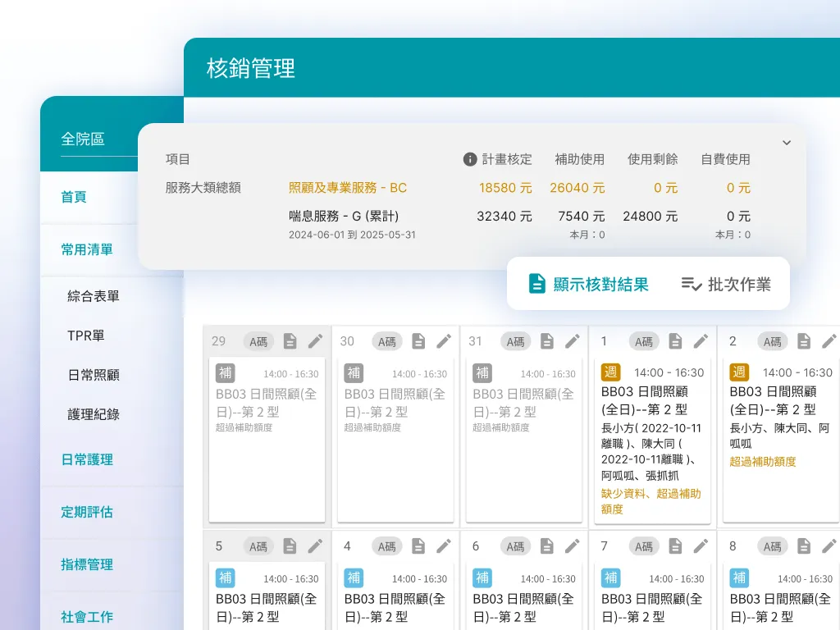Click A碼 chip on day 31
Screen dimensions: 840x630
[x=515, y=341]
